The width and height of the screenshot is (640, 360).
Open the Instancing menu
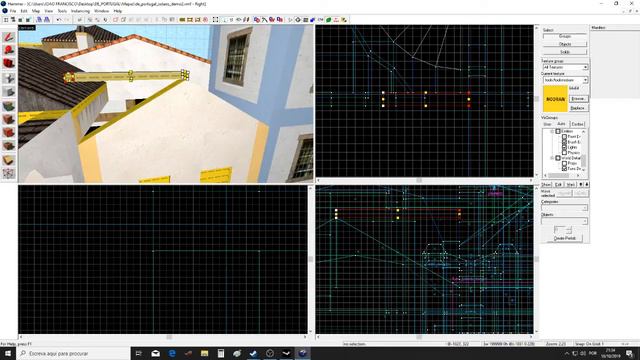coord(80,11)
